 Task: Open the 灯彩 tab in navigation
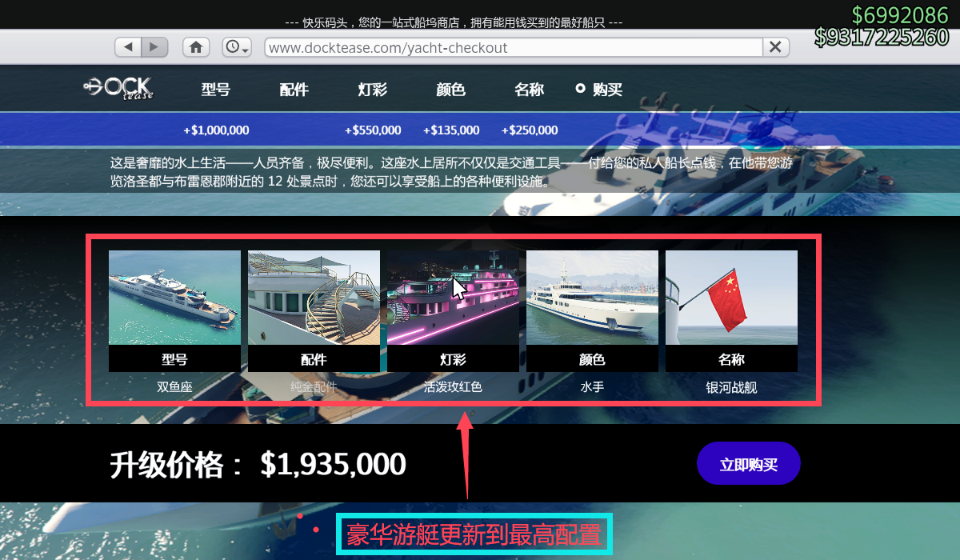[x=373, y=90]
